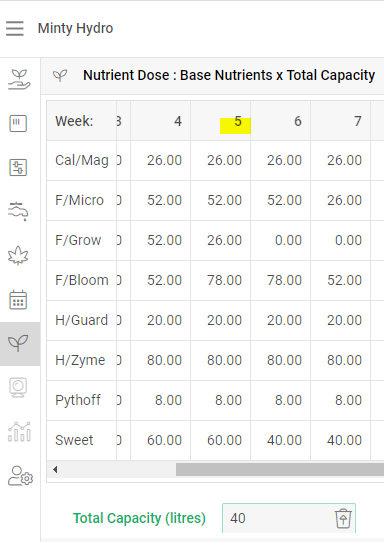This screenshot has width=384, height=542.
Task: Open the bar chart statistics icon
Action: (x=19, y=432)
